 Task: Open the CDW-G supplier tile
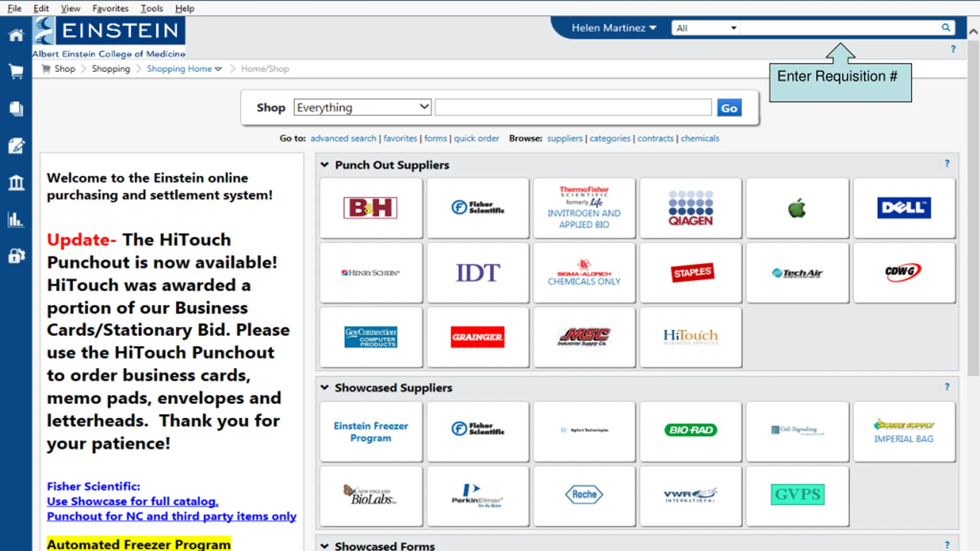904,273
